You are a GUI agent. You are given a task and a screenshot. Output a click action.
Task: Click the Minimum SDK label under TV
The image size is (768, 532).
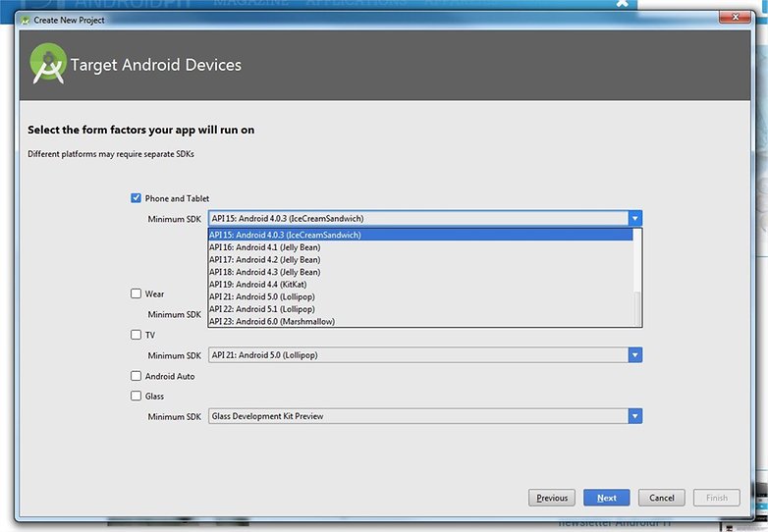pos(175,355)
